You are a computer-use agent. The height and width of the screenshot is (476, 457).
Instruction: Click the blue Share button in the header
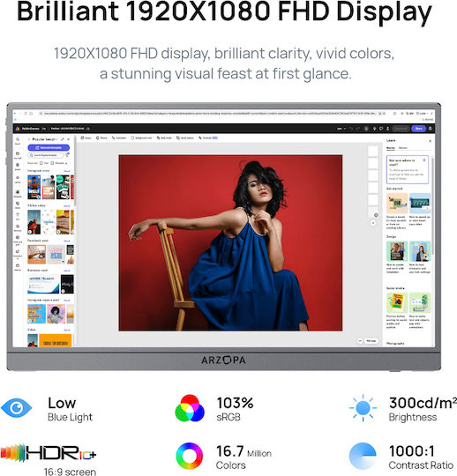[419, 129]
